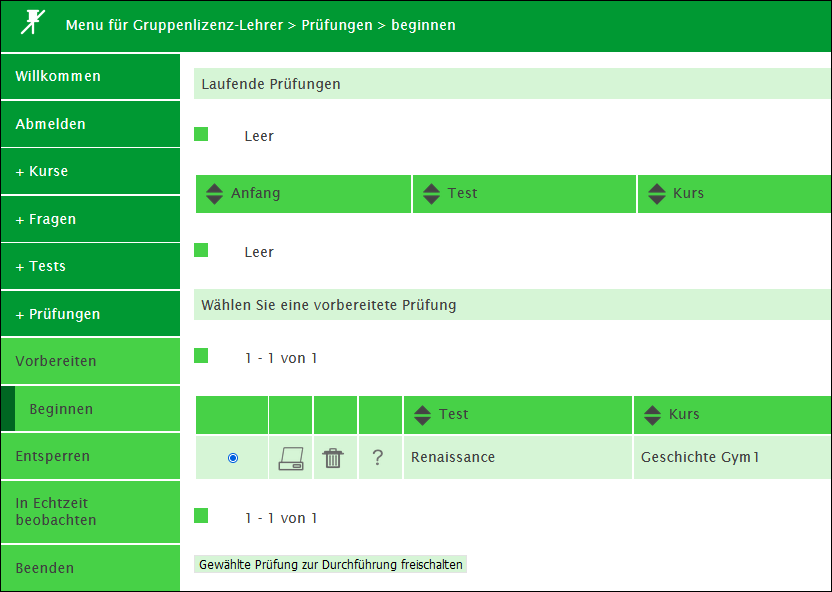
Task: Open question mark help for Renaissance row
Action: (377, 457)
